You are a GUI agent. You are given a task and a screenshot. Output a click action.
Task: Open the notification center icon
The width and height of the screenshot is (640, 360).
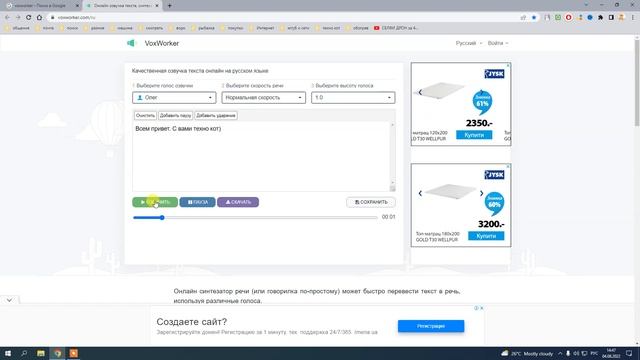[629, 353]
